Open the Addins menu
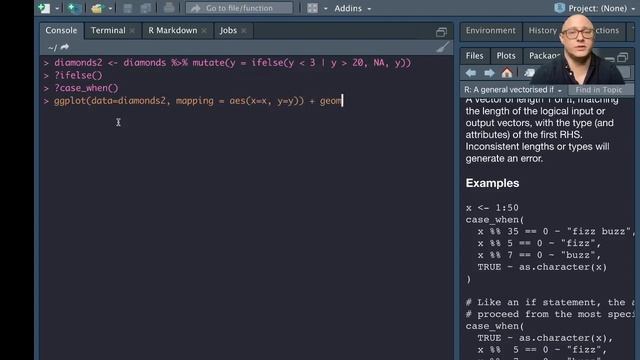640x360 pixels. click(353, 8)
